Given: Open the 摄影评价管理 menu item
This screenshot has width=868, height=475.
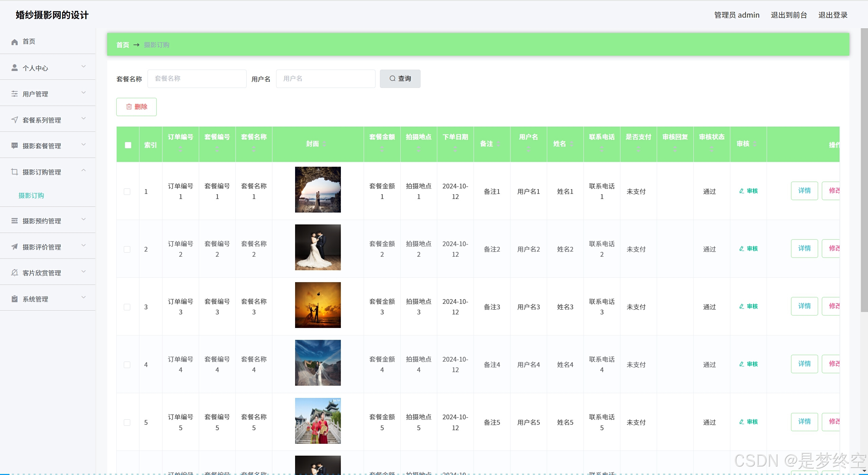Looking at the screenshot, I should [42, 247].
